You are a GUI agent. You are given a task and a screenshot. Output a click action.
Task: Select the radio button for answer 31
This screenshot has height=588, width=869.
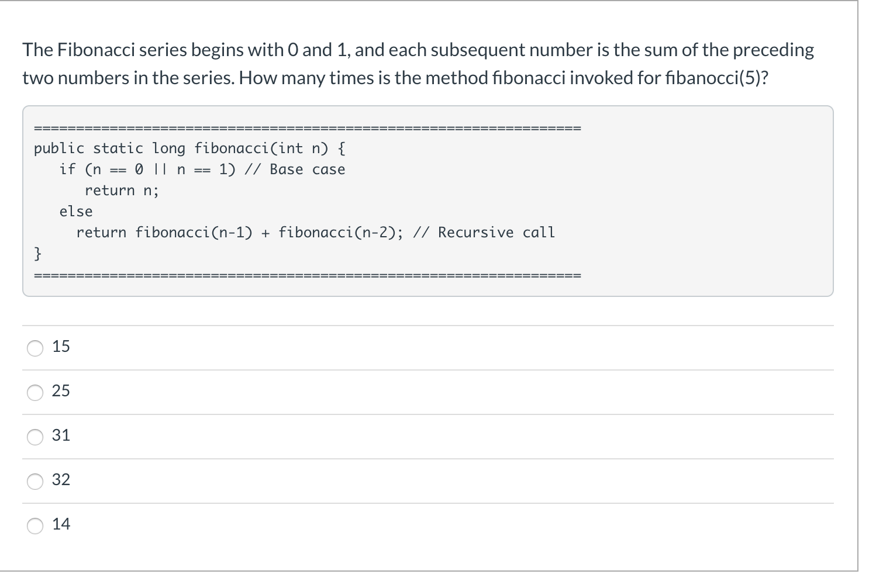click(35, 437)
